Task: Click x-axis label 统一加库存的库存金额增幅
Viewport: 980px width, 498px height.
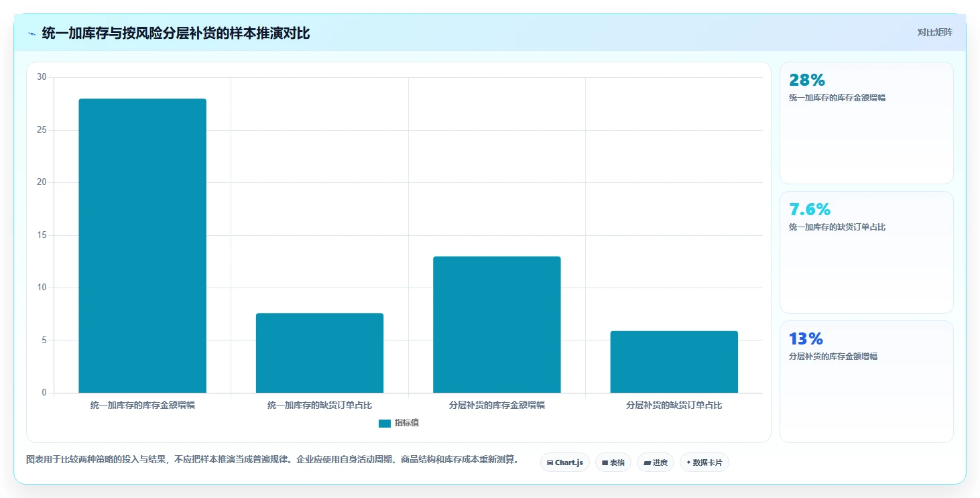Action: (143, 406)
